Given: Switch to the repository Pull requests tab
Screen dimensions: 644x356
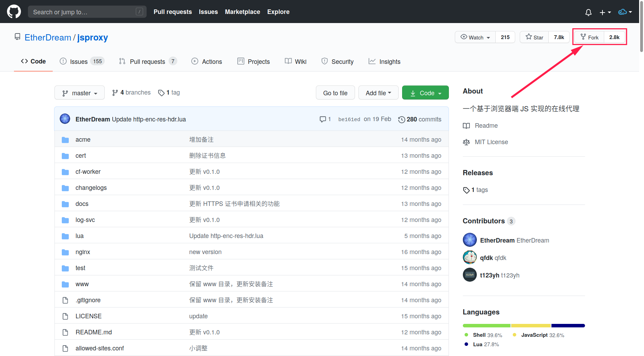Looking at the screenshot, I should 148,61.
